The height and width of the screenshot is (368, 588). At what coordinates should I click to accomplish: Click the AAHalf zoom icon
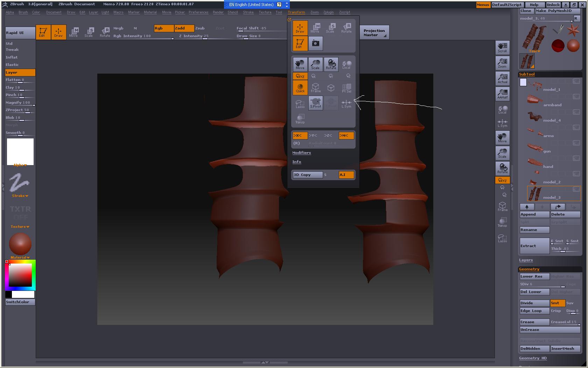pyautogui.click(x=502, y=94)
